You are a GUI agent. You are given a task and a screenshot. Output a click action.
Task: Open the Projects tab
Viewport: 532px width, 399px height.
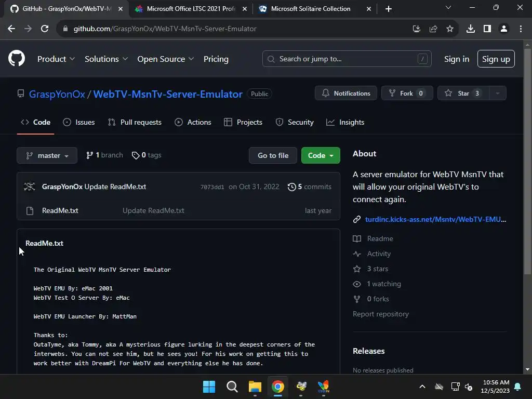[x=243, y=122]
